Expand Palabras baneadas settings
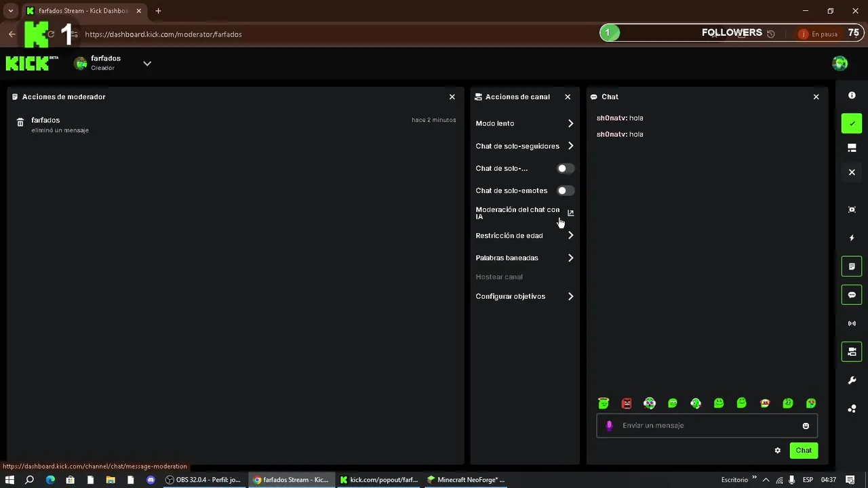The image size is (868, 488). (x=570, y=258)
